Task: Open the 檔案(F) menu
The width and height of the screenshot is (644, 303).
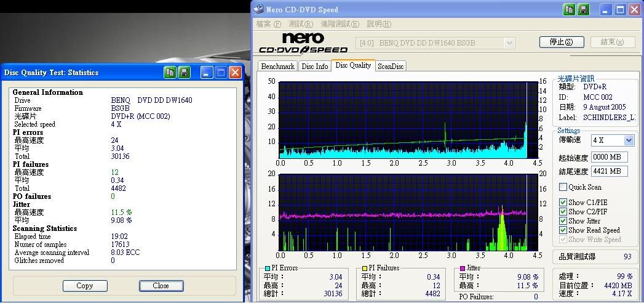Action: pos(269,24)
